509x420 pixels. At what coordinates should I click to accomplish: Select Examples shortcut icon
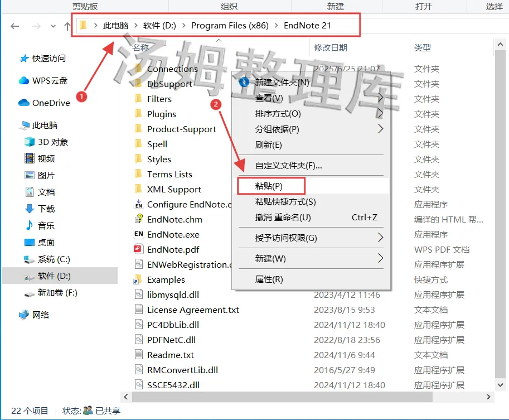coord(138,279)
